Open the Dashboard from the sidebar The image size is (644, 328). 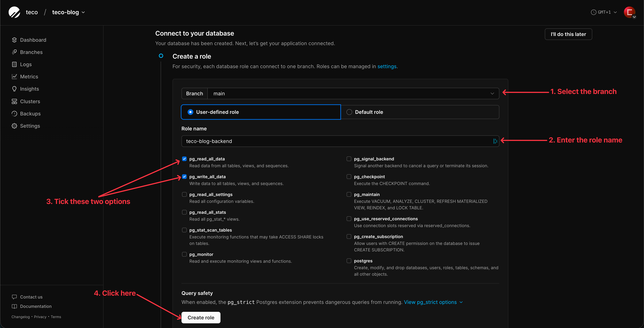[33, 40]
